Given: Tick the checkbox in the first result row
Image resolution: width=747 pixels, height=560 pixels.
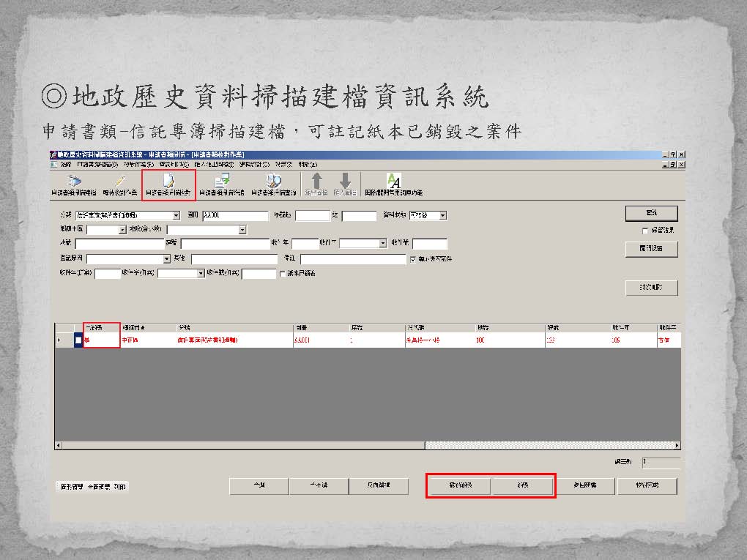Looking at the screenshot, I should 78,341.
